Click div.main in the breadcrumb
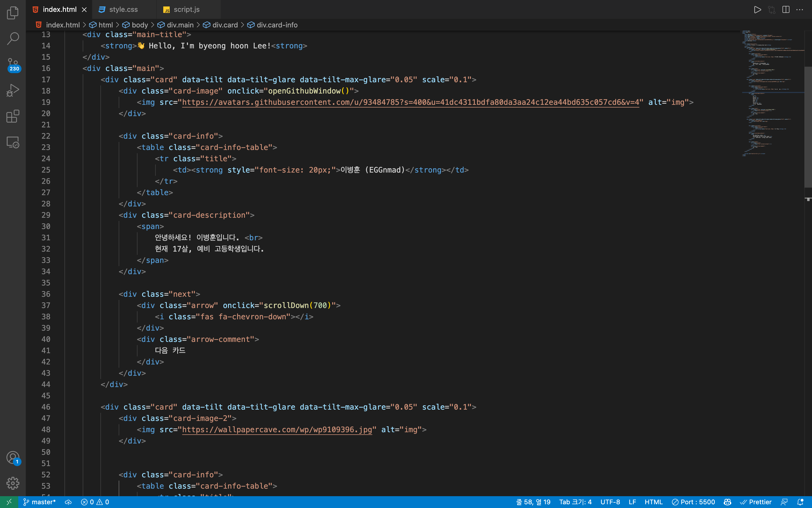Viewport: 812px width, 508px height. click(x=180, y=25)
